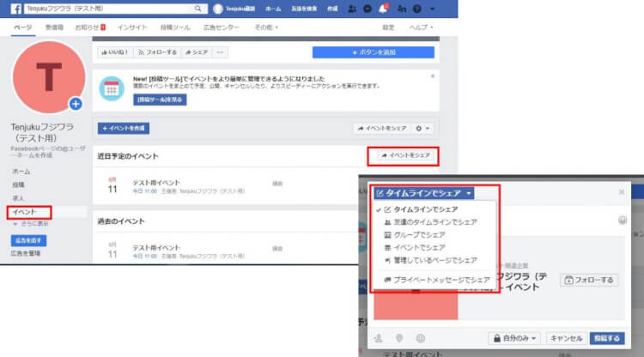The image size is (644, 357).
Task: Open 求人 in the left sidebar
Action: pos(19,198)
